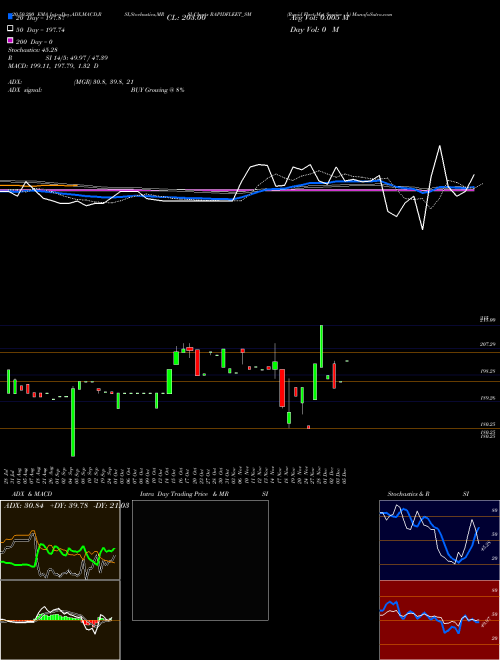Open the empty Intra Day Trading Price chart box

(200, 560)
